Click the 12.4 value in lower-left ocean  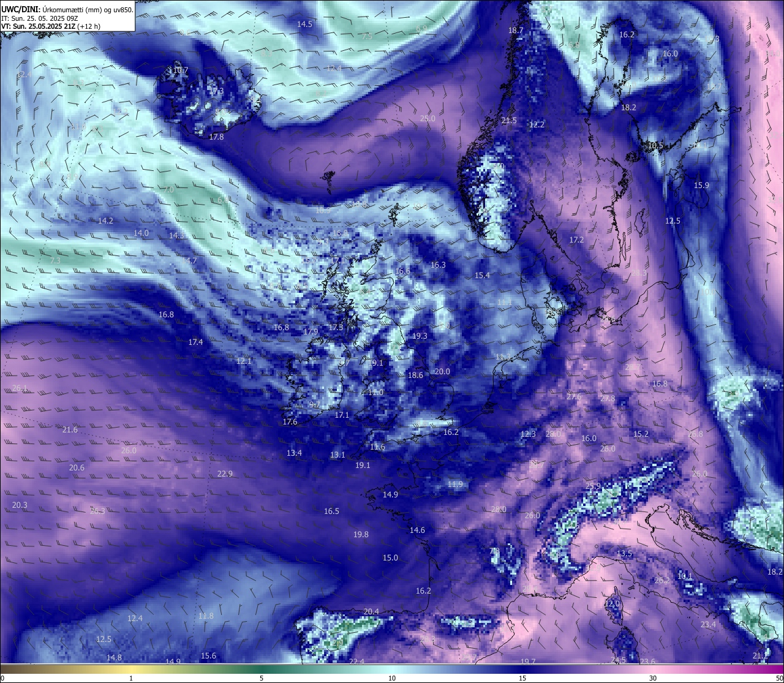coord(135,618)
